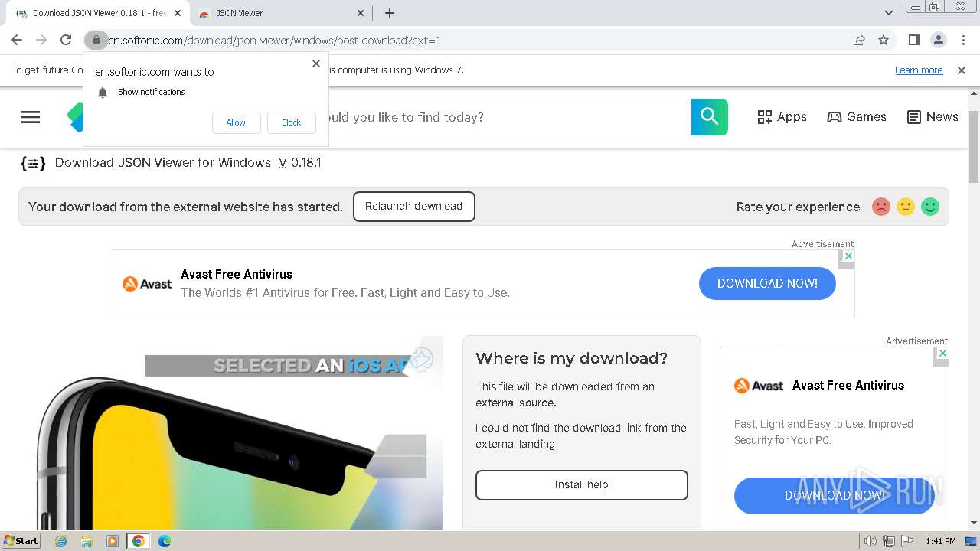Close the Avast sidebar advertisement

(x=942, y=354)
